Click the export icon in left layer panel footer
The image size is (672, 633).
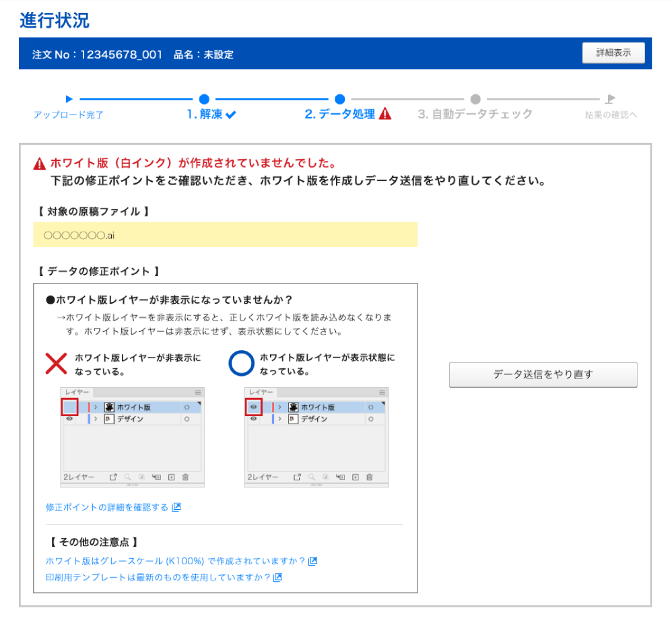tap(113, 477)
